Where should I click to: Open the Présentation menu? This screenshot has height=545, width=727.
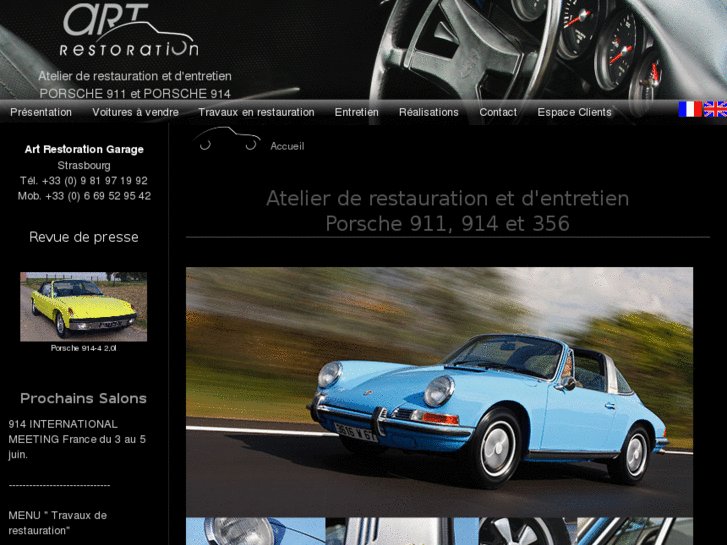(41, 112)
